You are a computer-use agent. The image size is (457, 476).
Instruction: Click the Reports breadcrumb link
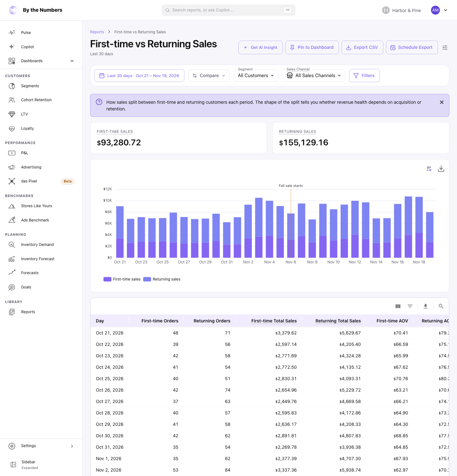[x=97, y=32]
